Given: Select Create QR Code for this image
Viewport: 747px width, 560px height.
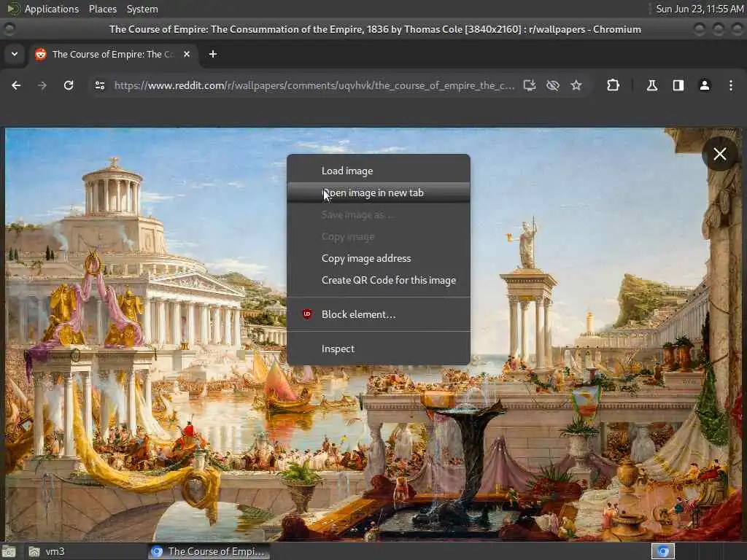Looking at the screenshot, I should [x=379, y=280].
